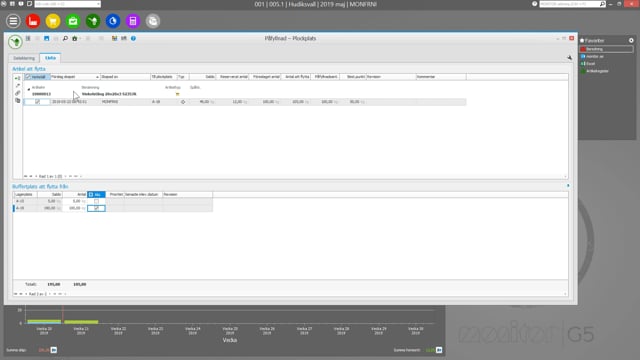Screen dimensions: 640x360
Task: Click the 5,00 quantity cell in the A-10 row
Action: pos(75,201)
